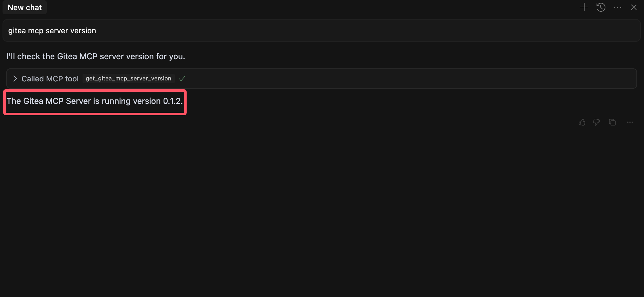The height and width of the screenshot is (297, 644).
Task: Open chat history clock icon
Action: 601,7
